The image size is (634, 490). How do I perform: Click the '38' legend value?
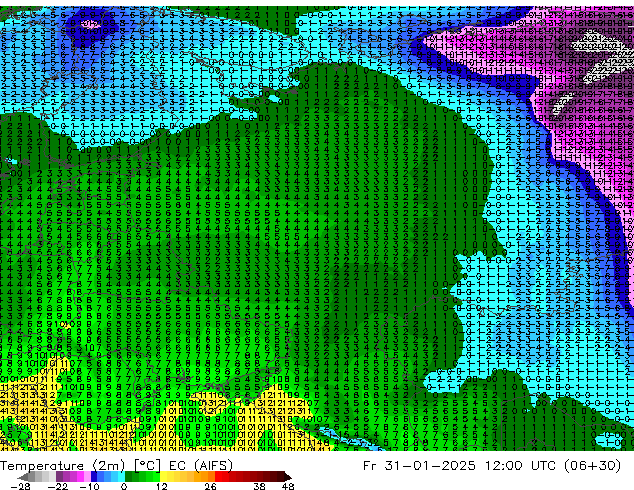[259, 486]
